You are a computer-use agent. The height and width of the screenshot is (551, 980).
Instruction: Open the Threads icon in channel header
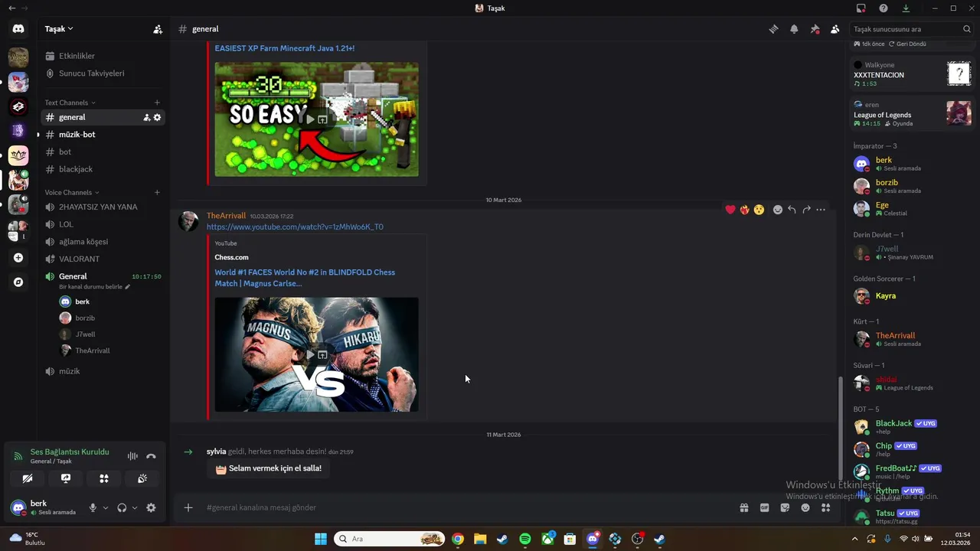(773, 29)
